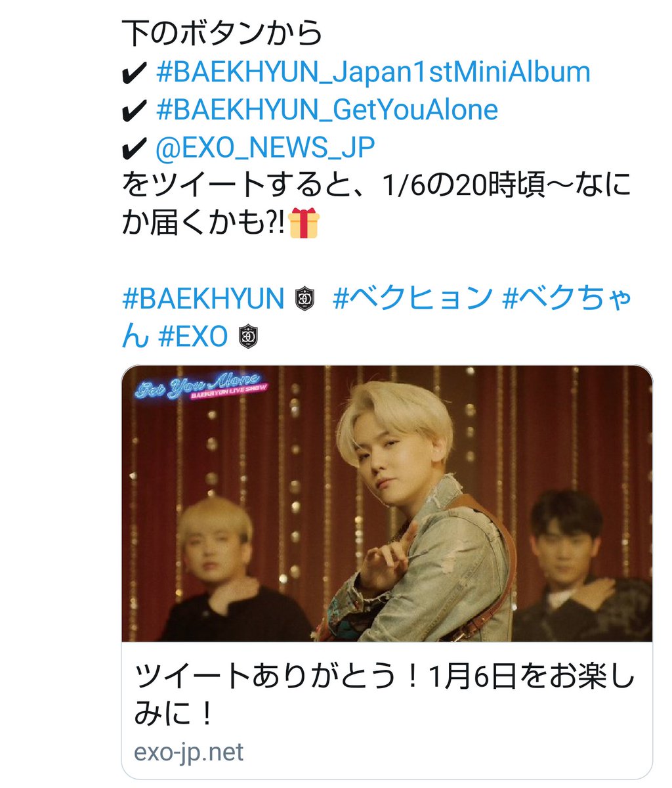Click the emblem icon after #BAEKHYUN
Image resolution: width=672 pixels, height=788 pixels.
pyautogui.click(x=303, y=299)
